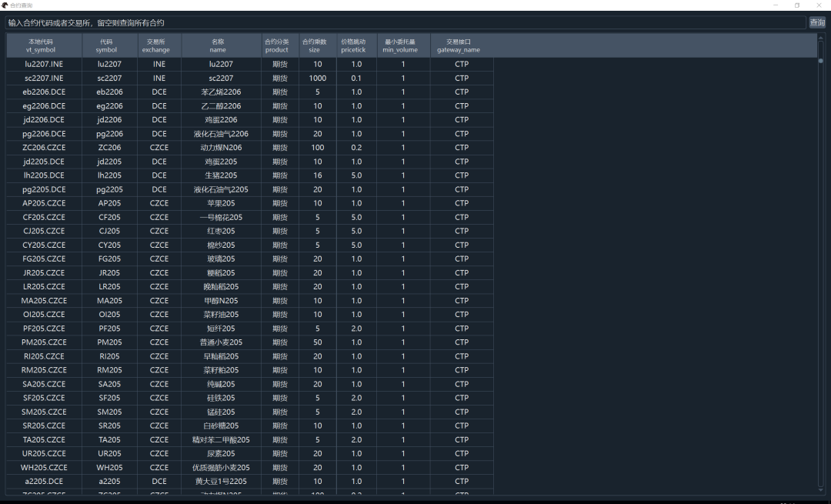Select cell jd2206.DCE

[44, 120]
